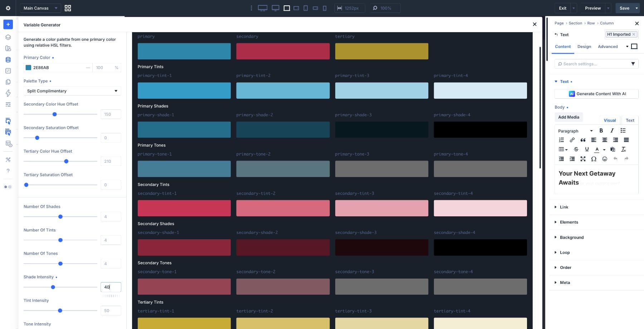The height and width of the screenshot is (329, 644).
Task: Remove H1 Imported preset tag
Action: click(634, 34)
